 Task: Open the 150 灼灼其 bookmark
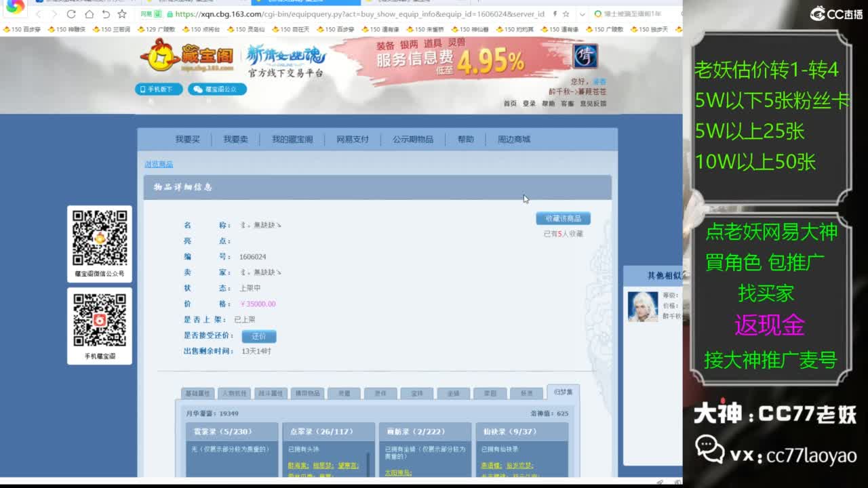click(515, 29)
